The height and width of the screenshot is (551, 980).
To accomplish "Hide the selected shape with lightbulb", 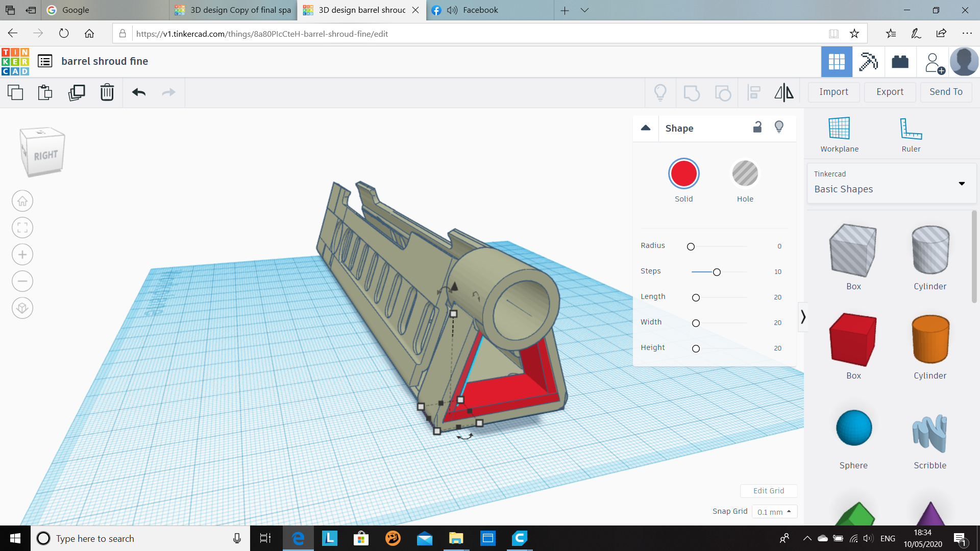I will [x=779, y=127].
